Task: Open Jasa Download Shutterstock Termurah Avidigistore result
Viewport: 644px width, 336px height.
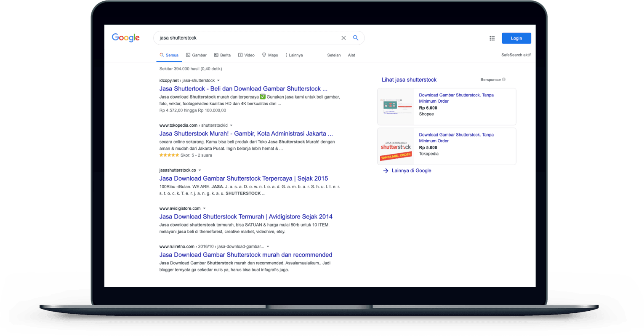Action: point(246,216)
